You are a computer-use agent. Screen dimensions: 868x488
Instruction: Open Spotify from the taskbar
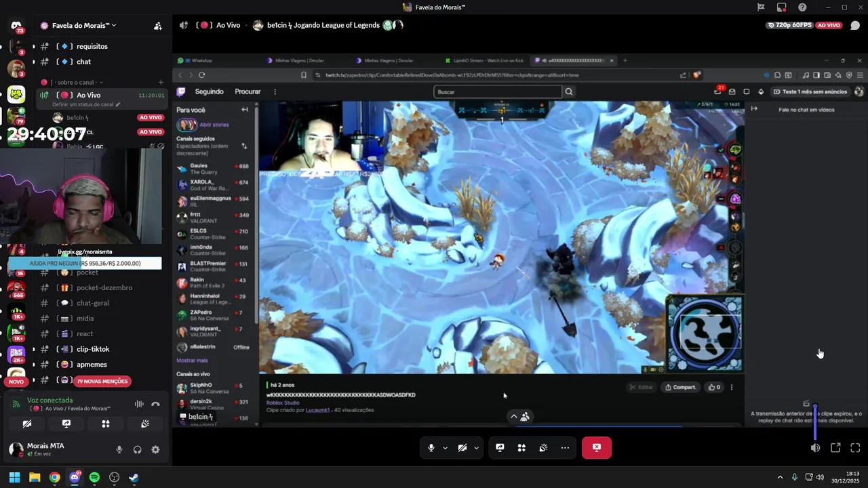click(x=94, y=477)
